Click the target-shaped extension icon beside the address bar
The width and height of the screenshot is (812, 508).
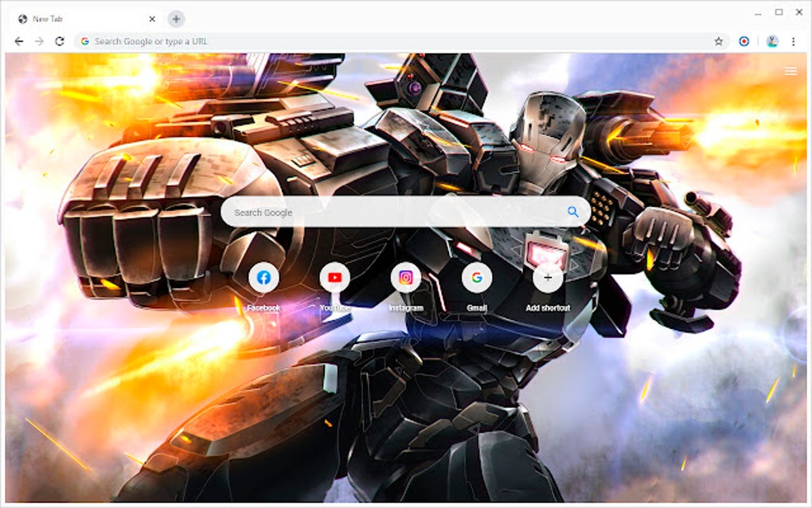tap(743, 41)
